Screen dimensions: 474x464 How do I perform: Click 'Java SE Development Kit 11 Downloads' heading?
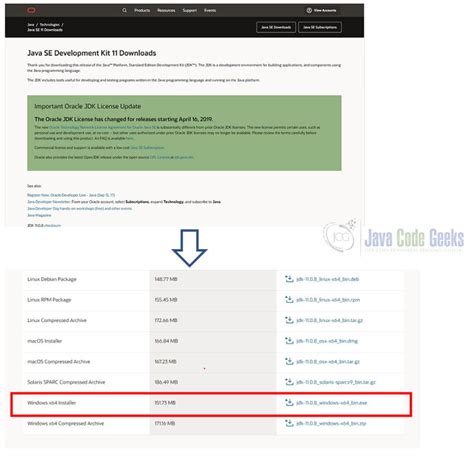92,53
